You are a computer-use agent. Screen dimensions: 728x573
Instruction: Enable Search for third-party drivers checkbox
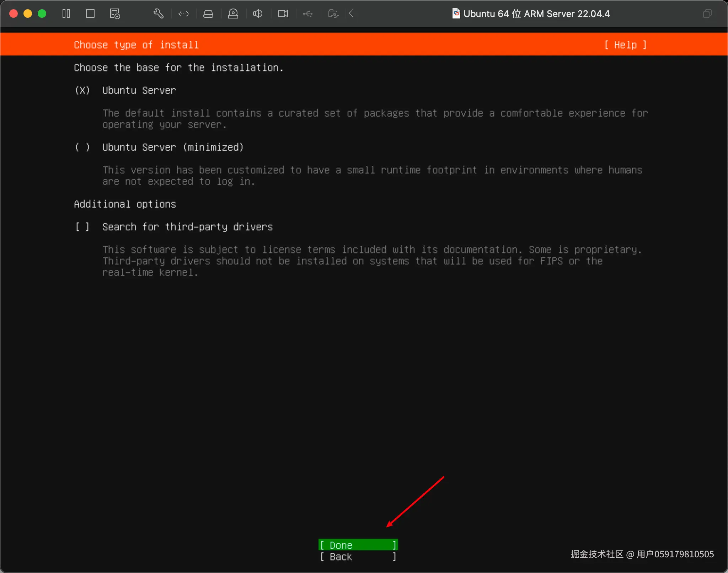82,227
